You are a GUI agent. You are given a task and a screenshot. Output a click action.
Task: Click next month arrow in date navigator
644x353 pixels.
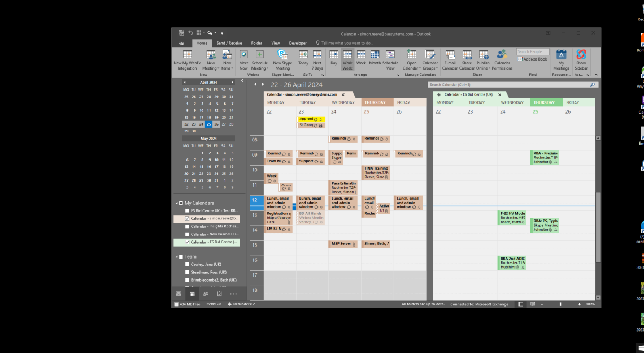[x=232, y=82]
